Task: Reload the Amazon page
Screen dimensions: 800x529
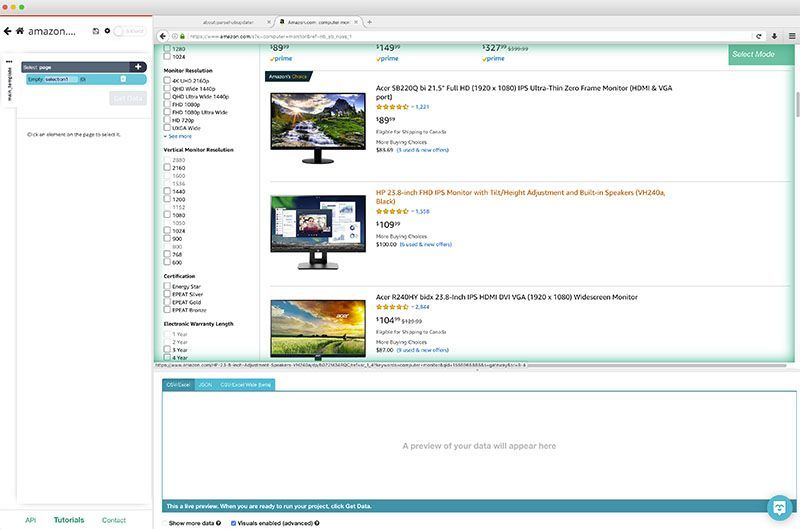Action: [758, 36]
